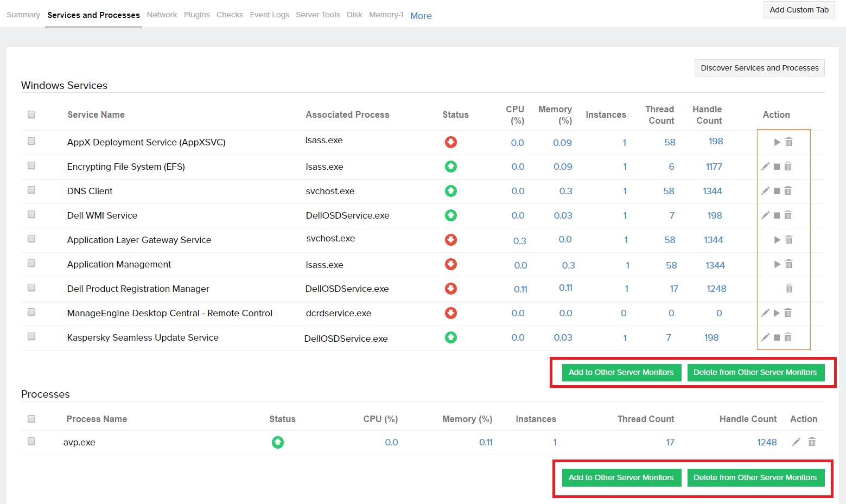The width and height of the screenshot is (846, 504).
Task: Delete Dell Product Registration Manager service
Action: pos(790,289)
